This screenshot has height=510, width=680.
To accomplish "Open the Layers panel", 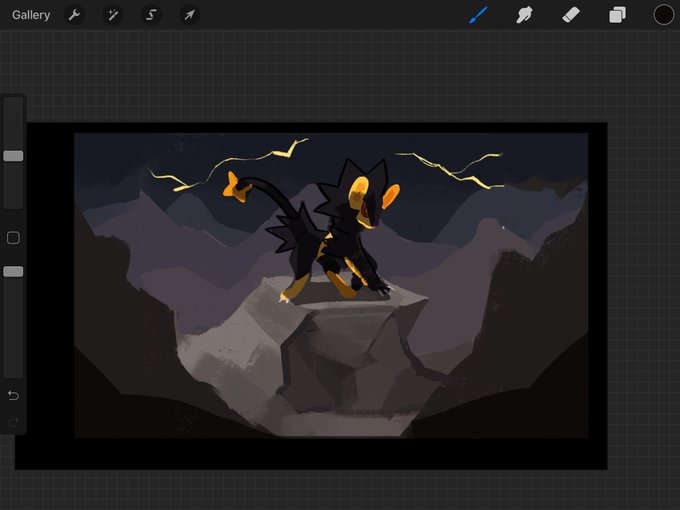I will point(617,15).
